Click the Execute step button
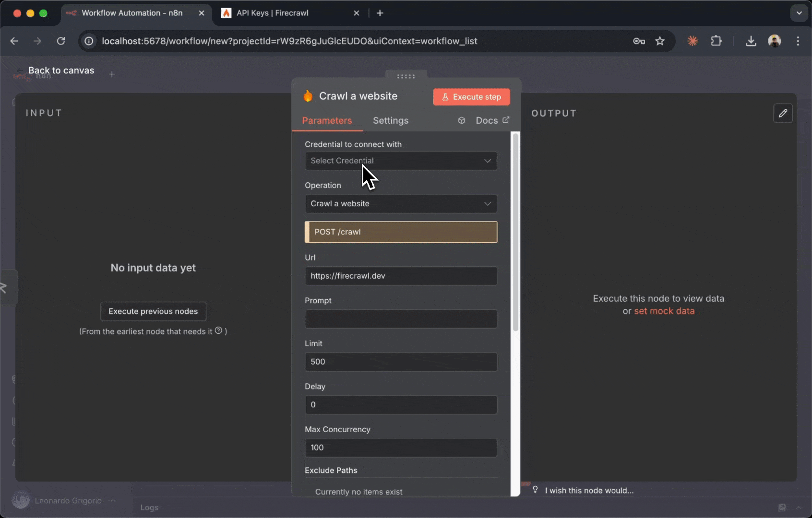Image resolution: width=812 pixels, height=518 pixels. 471,97
